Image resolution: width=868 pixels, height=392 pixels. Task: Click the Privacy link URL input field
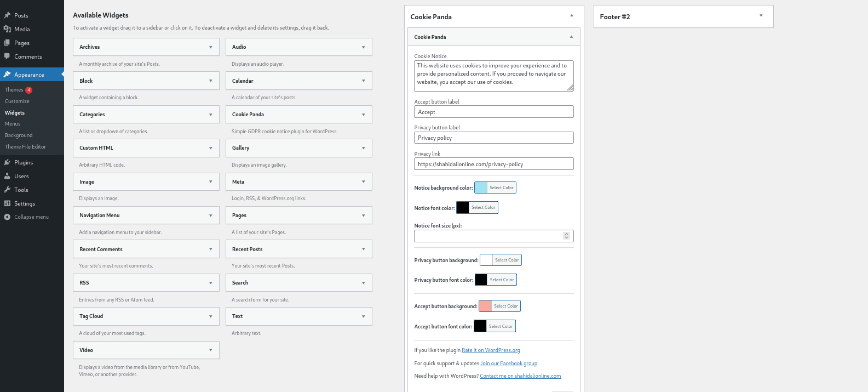493,164
